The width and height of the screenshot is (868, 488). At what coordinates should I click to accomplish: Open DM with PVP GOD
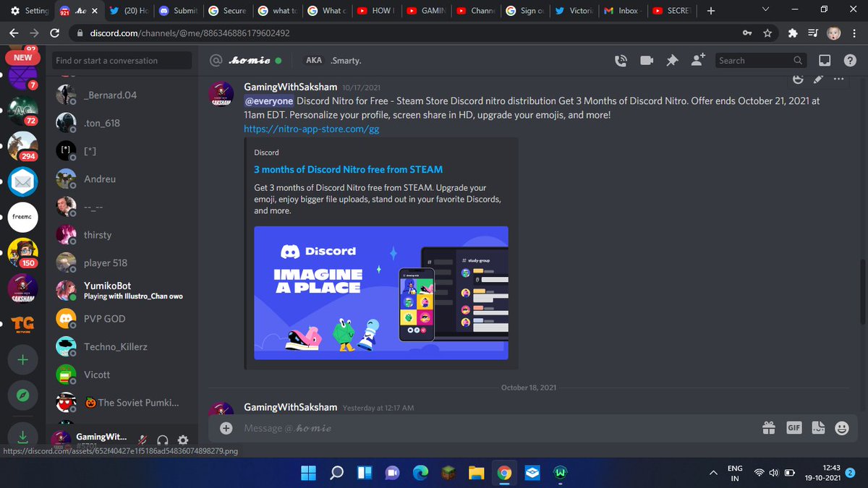pos(122,319)
